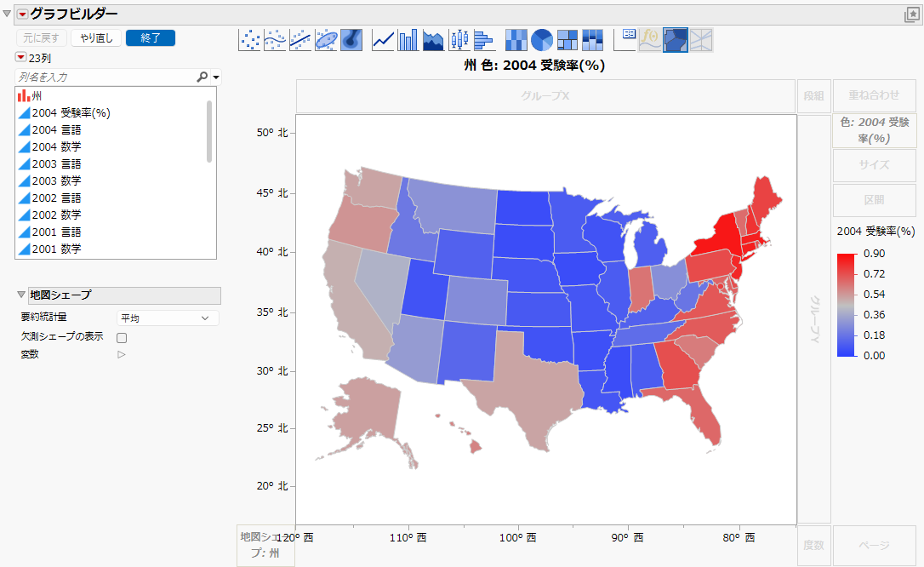Screen dimensions: 924x567
Task: Click the graph title 州 色: 2004 受験率(%)
Action: 534,65
